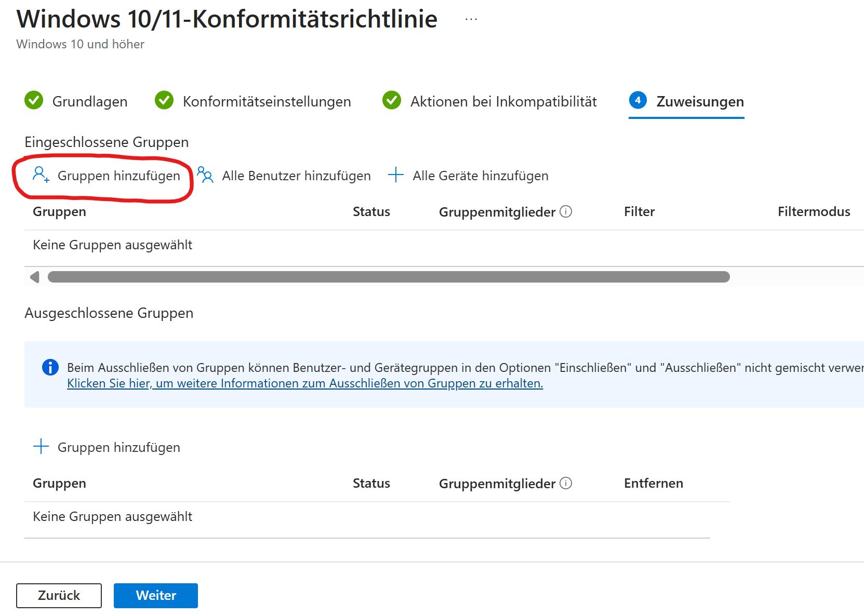Open the three-dot more options menu beside title
Screen dimensions: 864x616
click(471, 19)
